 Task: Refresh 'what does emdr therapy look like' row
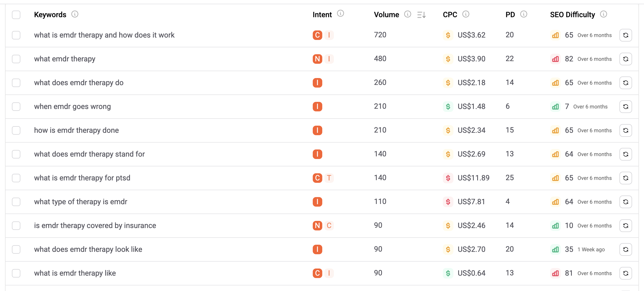[x=625, y=249]
